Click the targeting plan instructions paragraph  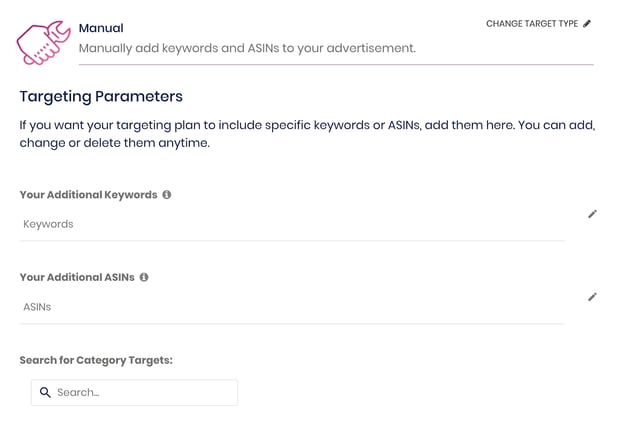tap(307, 134)
